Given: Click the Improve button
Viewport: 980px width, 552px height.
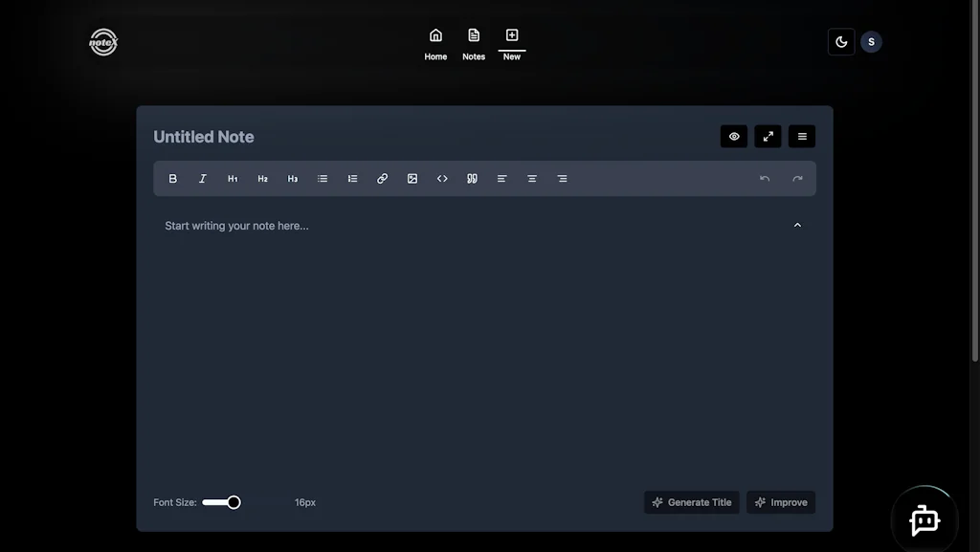Looking at the screenshot, I should click(781, 501).
